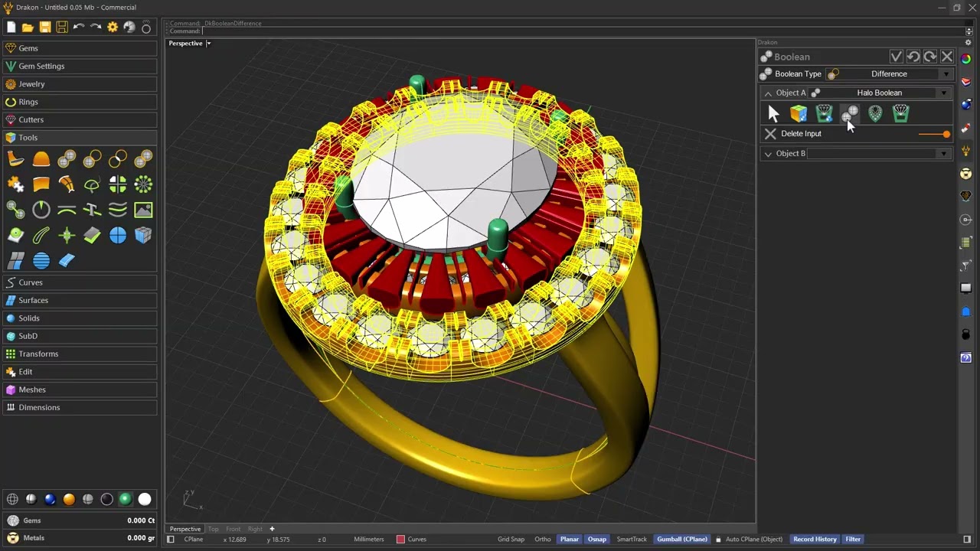Expand the Object B section chevron
The width and height of the screenshot is (980, 551).
click(x=768, y=154)
